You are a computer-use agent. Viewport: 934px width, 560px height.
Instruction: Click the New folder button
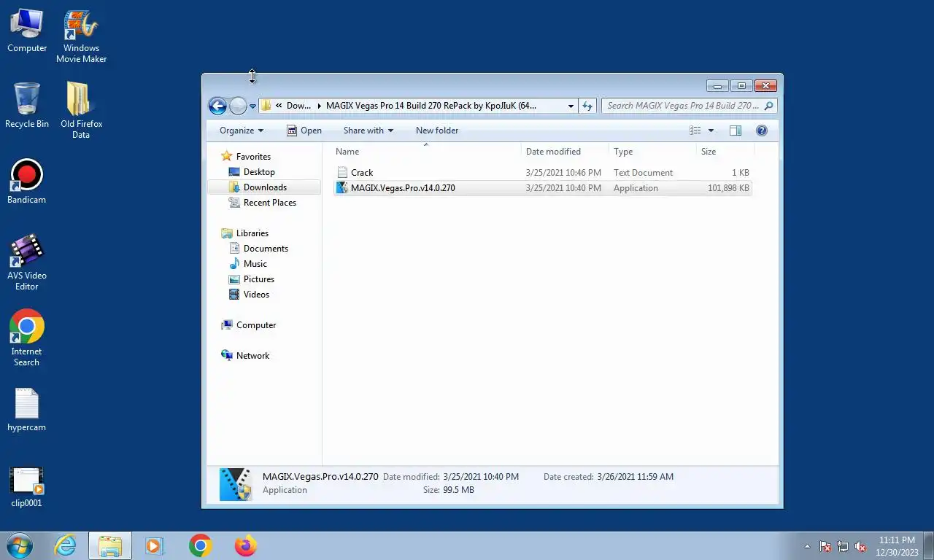tap(437, 131)
